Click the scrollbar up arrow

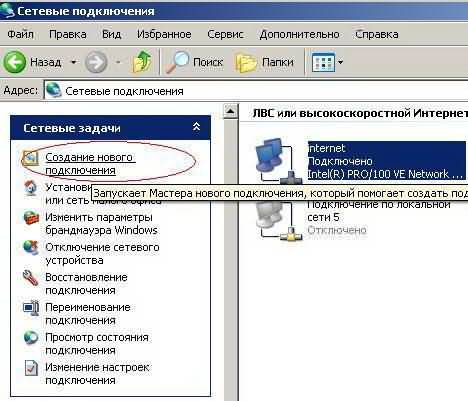coord(230,111)
